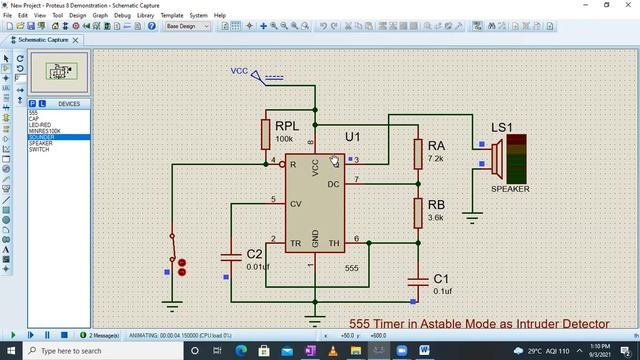Open the Template menu
The width and height of the screenshot is (640, 360).
point(172,16)
